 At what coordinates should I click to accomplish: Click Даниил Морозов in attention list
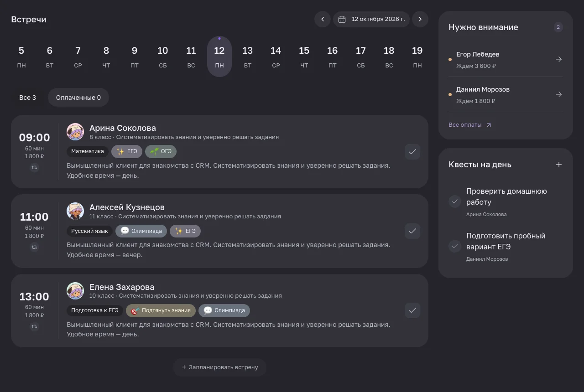pyautogui.click(x=483, y=89)
